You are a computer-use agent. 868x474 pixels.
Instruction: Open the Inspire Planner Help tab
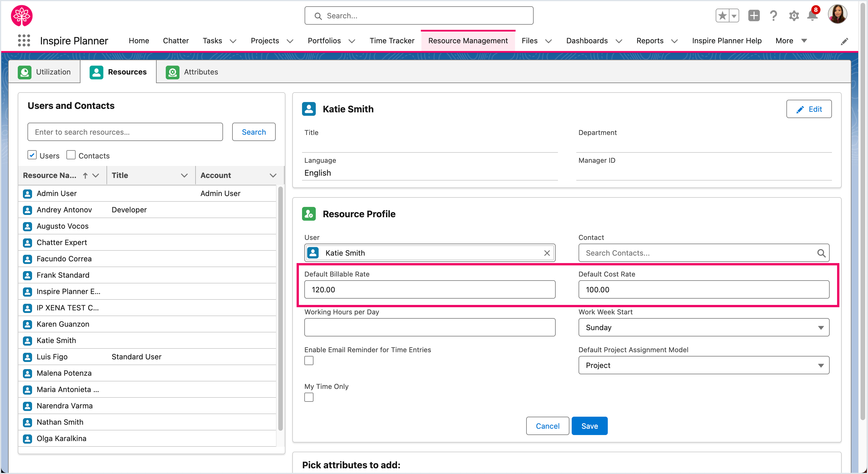[727, 41]
